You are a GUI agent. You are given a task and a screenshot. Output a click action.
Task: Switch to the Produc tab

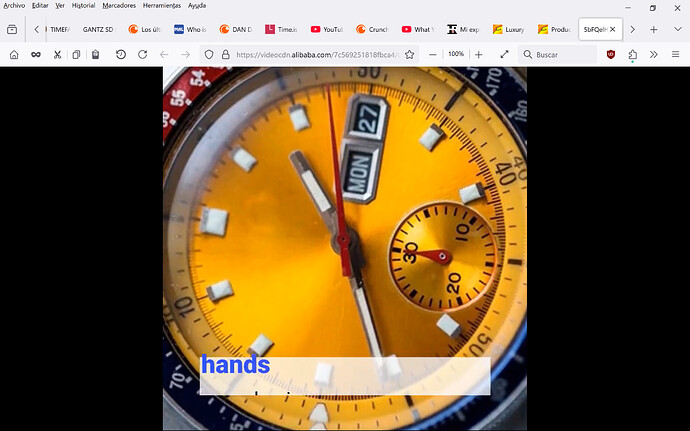(x=555, y=29)
